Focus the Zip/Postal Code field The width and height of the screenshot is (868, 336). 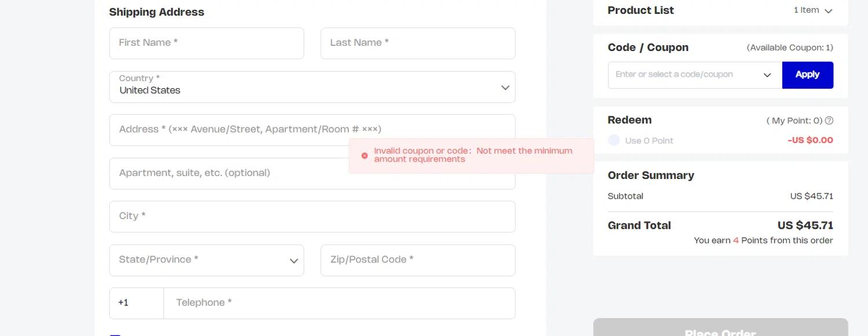pyautogui.click(x=418, y=260)
